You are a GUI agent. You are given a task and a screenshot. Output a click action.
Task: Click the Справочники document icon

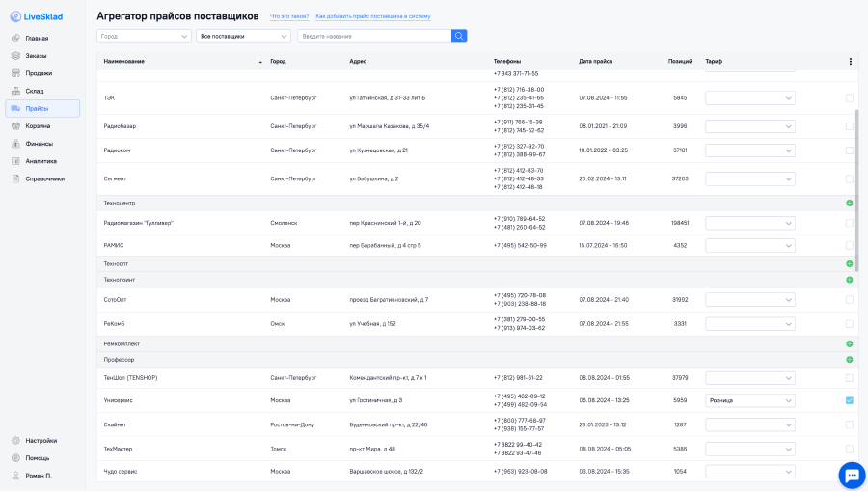[x=15, y=178]
